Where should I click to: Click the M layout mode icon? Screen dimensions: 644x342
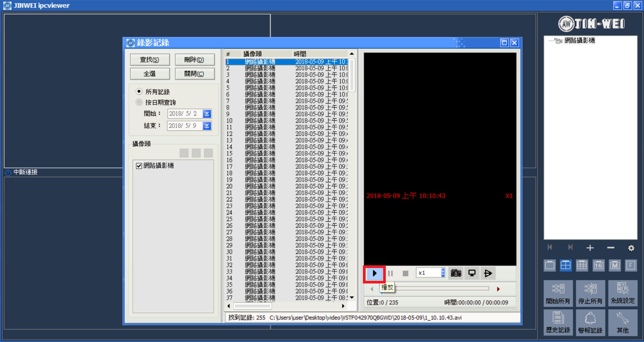(x=615, y=265)
